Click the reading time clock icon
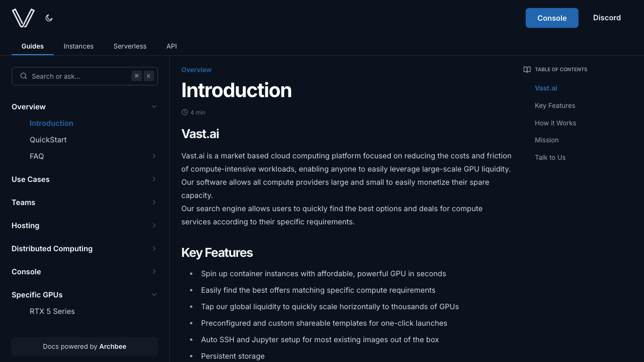 (x=184, y=112)
